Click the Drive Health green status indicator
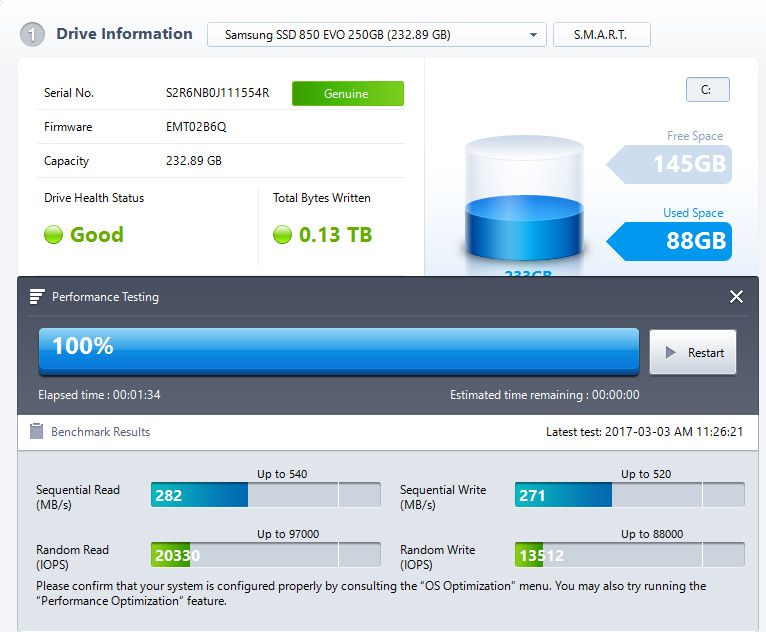The height and width of the screenshot is (632, 766). [53, 234]
